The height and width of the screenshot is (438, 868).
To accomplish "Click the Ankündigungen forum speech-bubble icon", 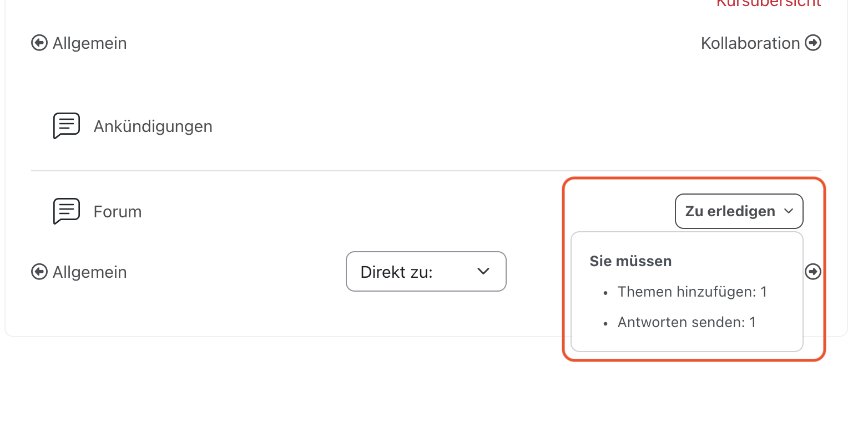I will click(x=67, y=126).
